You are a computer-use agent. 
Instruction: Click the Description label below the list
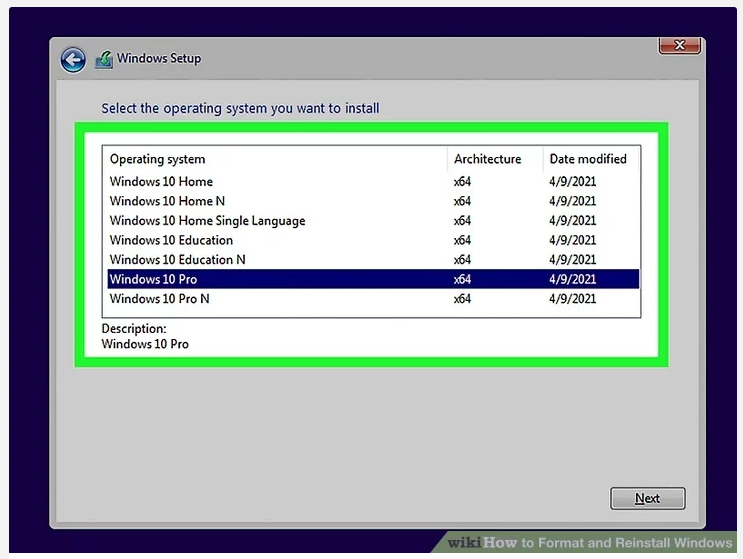coord(134,328)
